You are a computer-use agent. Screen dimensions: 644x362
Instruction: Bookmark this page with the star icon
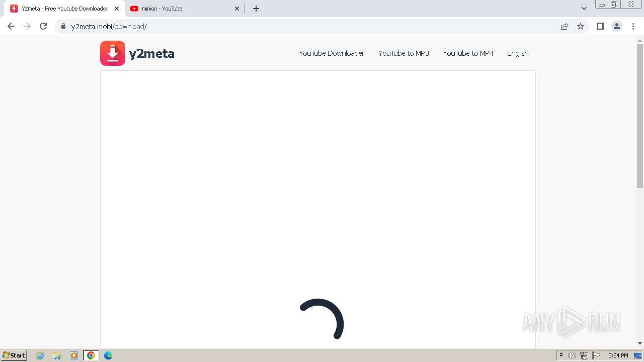(x=581, y=26)
